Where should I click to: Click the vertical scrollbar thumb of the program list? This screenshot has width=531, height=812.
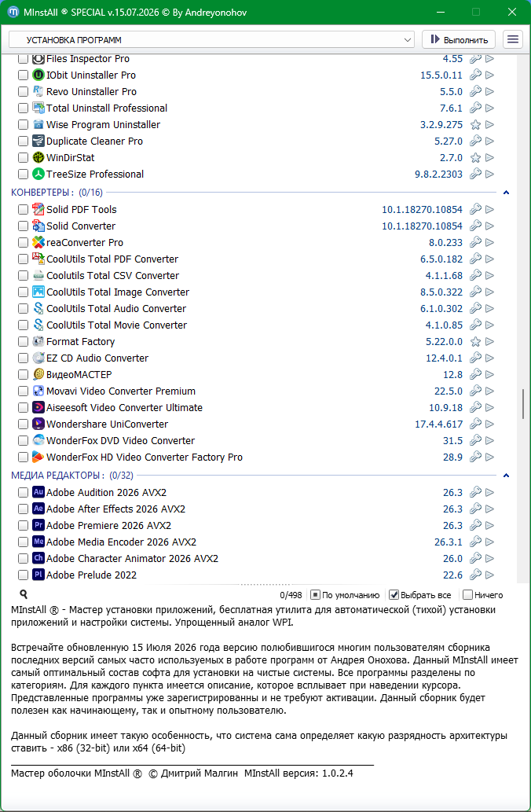pos(523,404)
